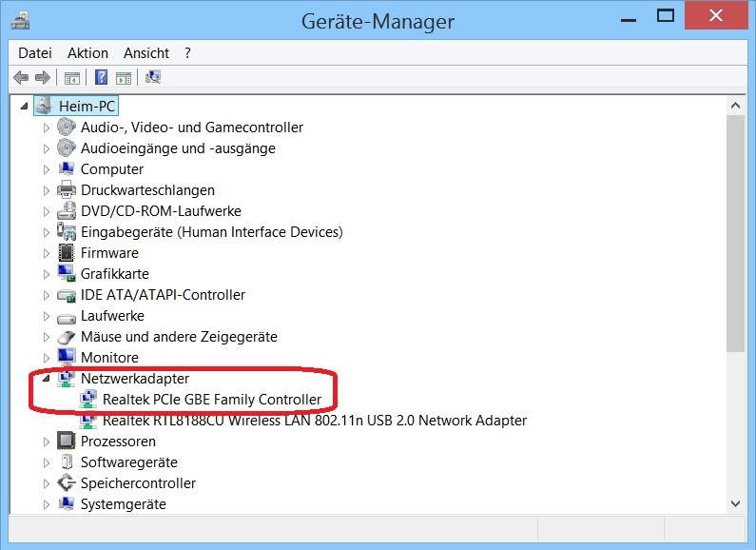Select Audioeingänge und -ausgänge label
756x550 pixels.
point(178,148)
